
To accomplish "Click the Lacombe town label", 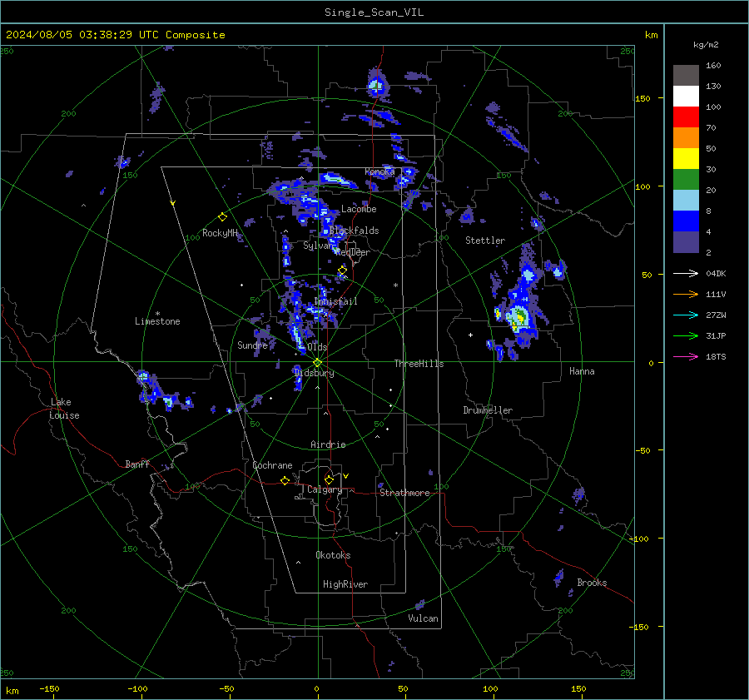I will point(359,209).
